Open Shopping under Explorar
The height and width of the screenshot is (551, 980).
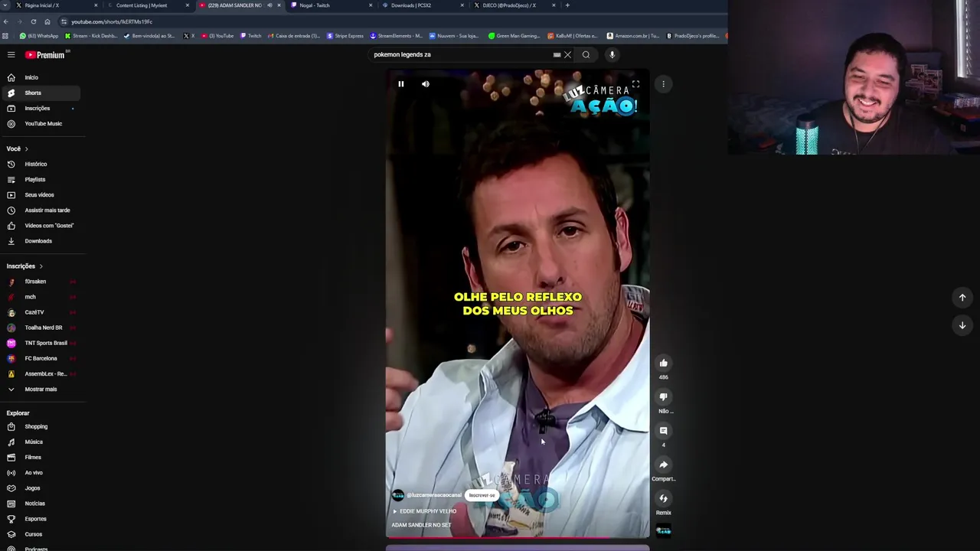coord(40,426)
